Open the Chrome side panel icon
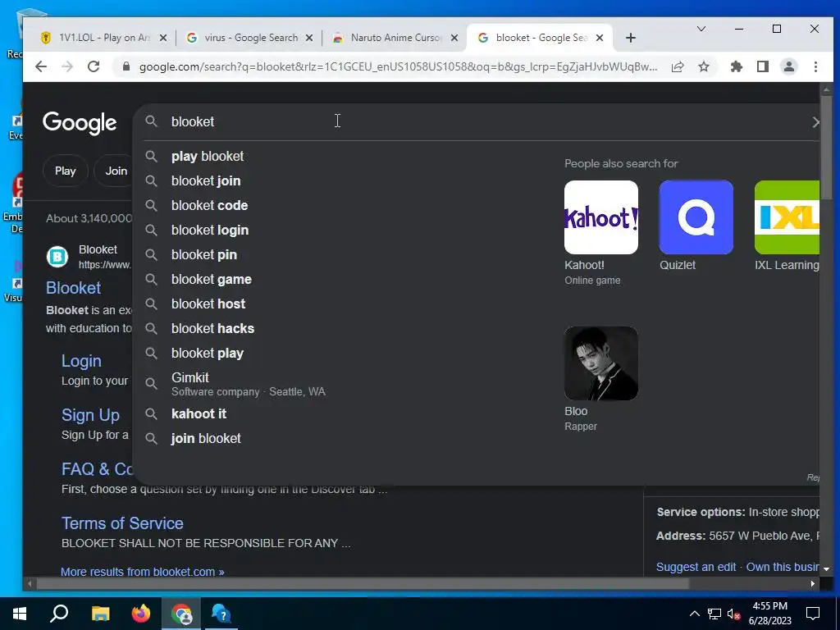Viewport: 840px width, 630px height. (x=763, y=66)
